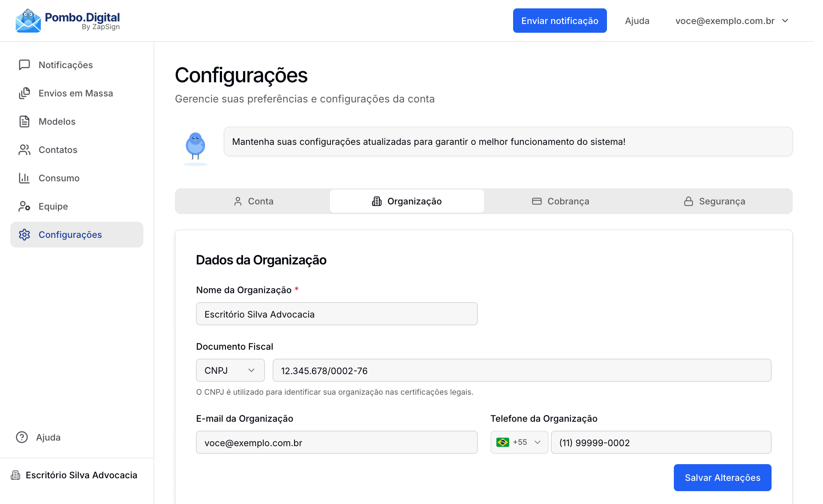Click the blue bird mascot illustration
The image size is (823, 504).
pos(195,149)
